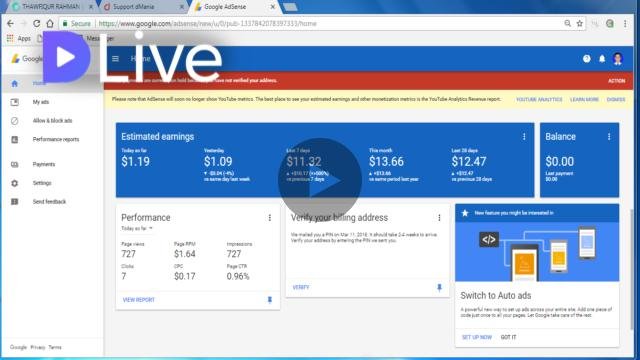This screenshot has width=640, height=360.
Task: Open the AdSense help question-mark icon
Action: [x=587, y=59]
